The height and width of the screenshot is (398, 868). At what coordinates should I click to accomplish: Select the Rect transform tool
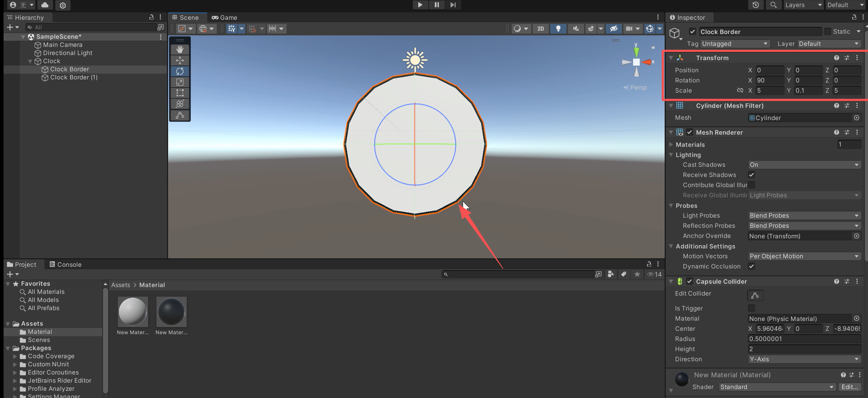tap(180, 93)
